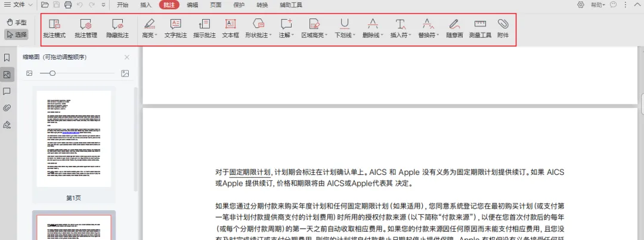Open the signature panel in sidebar
The height and width of the screenshot is (240, 644).
pos(7,125)
